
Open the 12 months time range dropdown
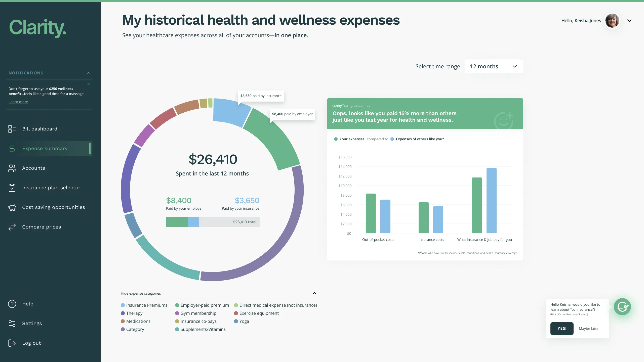[494, 67]
